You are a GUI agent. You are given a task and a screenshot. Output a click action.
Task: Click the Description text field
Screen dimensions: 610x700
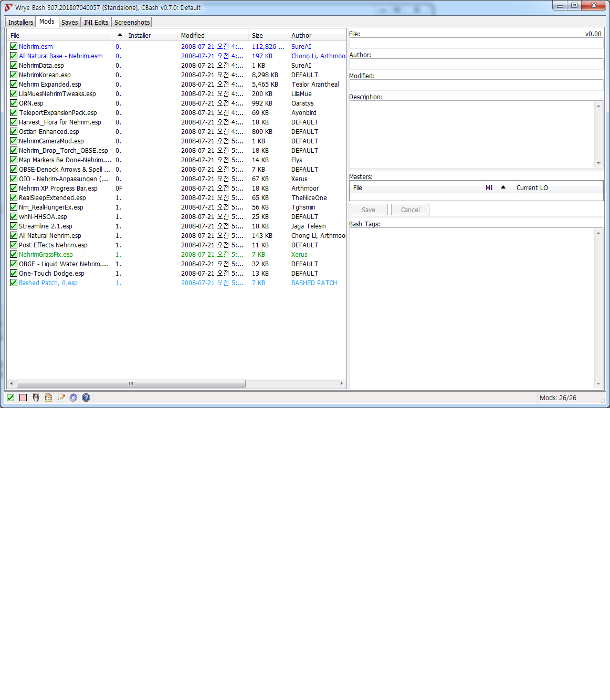[471, 134]
